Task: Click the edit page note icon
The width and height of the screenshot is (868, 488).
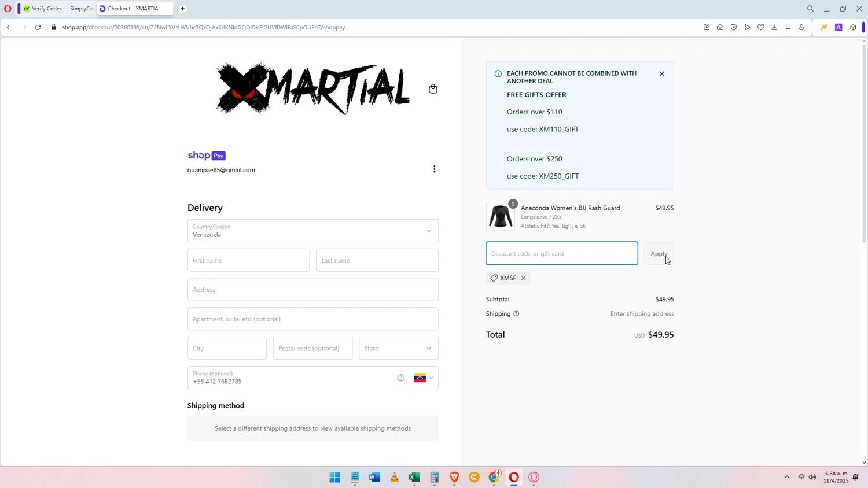Action: 707,27
